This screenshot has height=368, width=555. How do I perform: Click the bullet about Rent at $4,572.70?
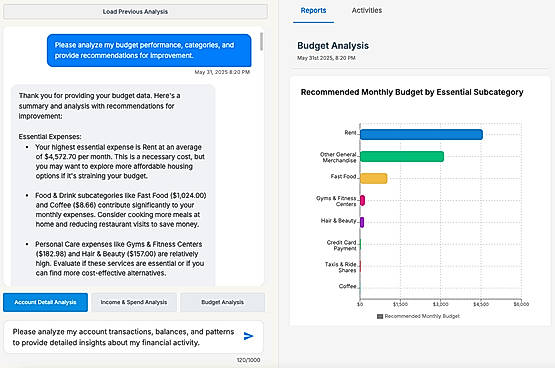[x=120, y=161]
